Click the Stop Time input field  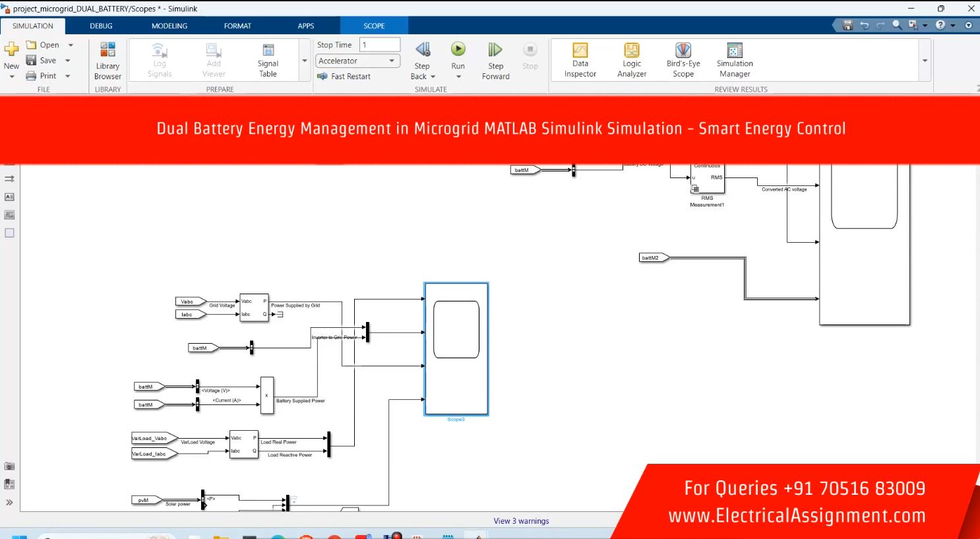(x=380, y=45)
